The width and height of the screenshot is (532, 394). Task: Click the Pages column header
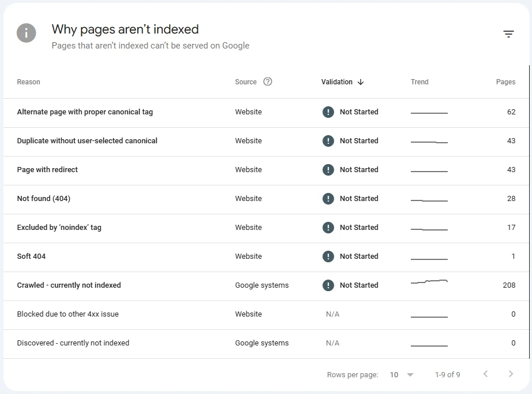pos(505,82)
